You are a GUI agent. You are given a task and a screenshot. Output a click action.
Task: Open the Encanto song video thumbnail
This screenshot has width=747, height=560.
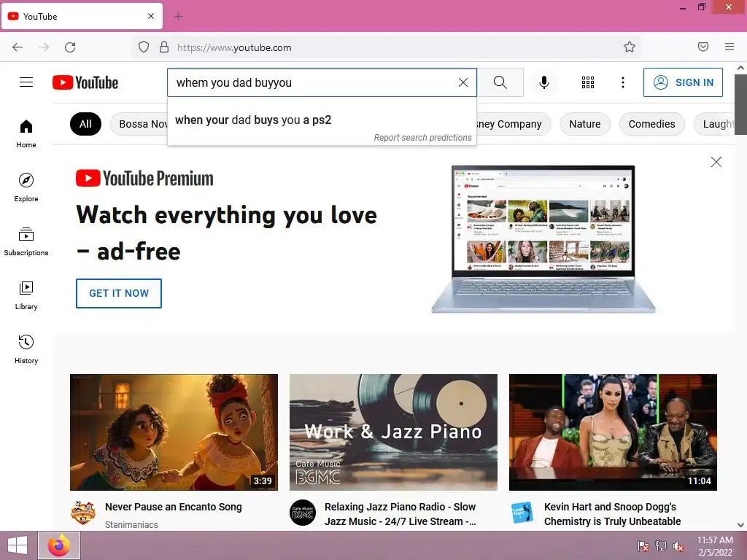174,432
